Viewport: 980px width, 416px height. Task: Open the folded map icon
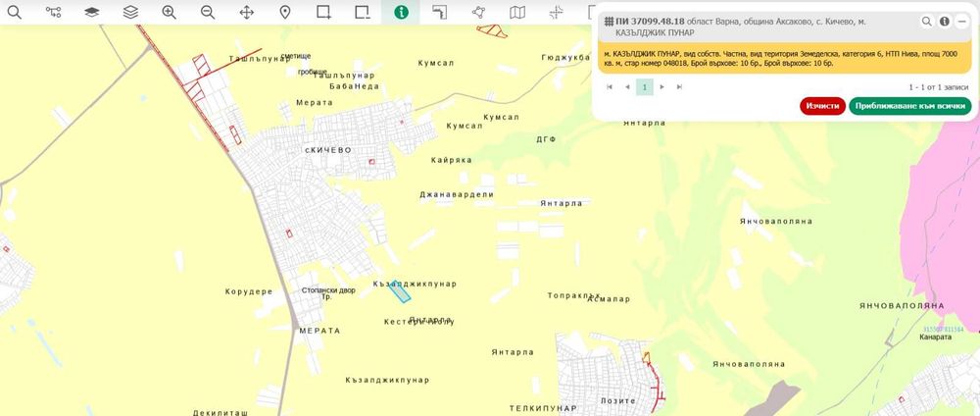(517, 12)
